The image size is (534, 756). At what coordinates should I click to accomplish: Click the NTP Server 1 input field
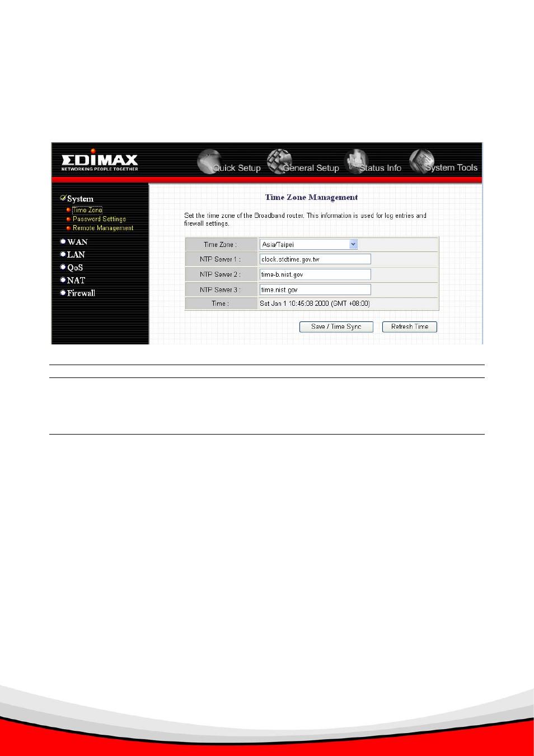click(x=315, y=259)
